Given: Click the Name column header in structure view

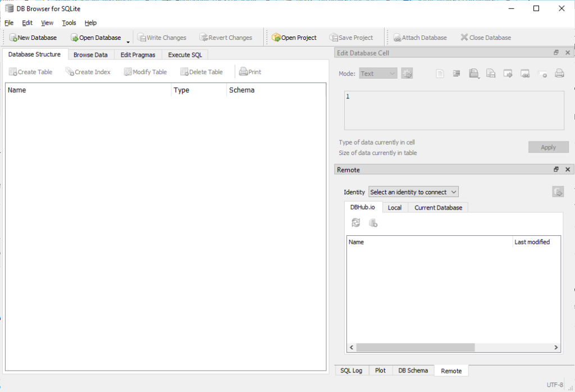Looking at the screenshot, I should pyautogui.click(x=88, y=90).
